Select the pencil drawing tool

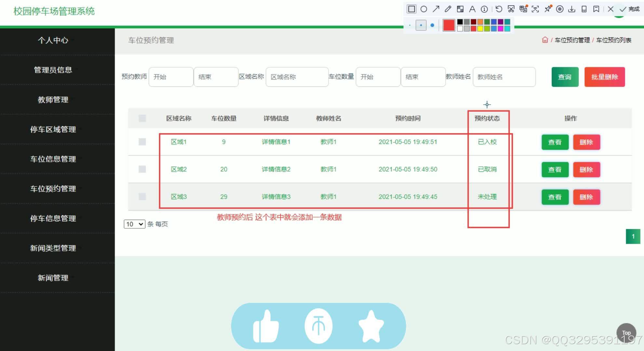[x=448, y=9]
